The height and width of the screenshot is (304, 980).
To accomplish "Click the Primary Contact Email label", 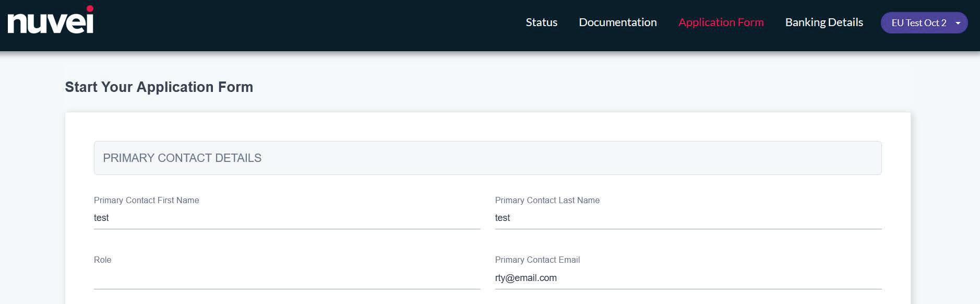I will [x=537, y=260].
